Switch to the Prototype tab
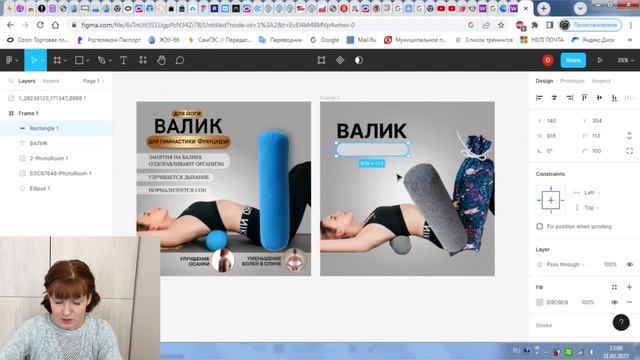The height and width of the screenshot is (360, 640). coord(572,81)
